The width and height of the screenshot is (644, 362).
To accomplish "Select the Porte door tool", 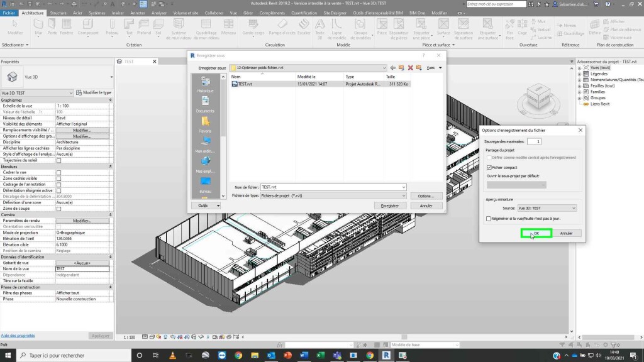I will (52, 25).
